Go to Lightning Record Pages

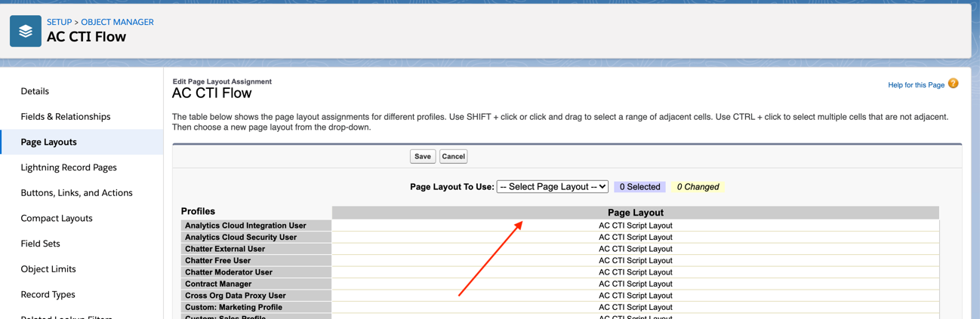tap(69, 167)
